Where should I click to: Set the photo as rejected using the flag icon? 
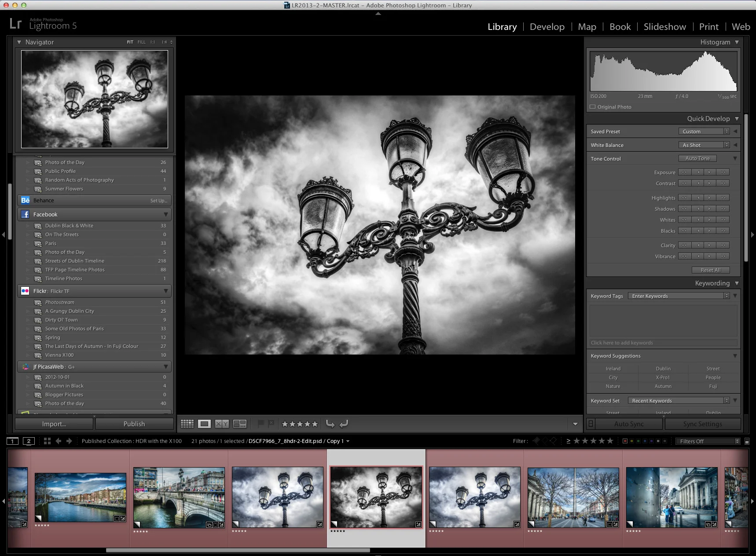point(271,424)
